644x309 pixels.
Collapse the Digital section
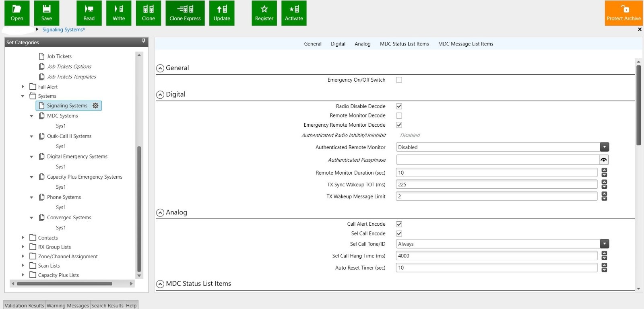click(x=160, y=95)
